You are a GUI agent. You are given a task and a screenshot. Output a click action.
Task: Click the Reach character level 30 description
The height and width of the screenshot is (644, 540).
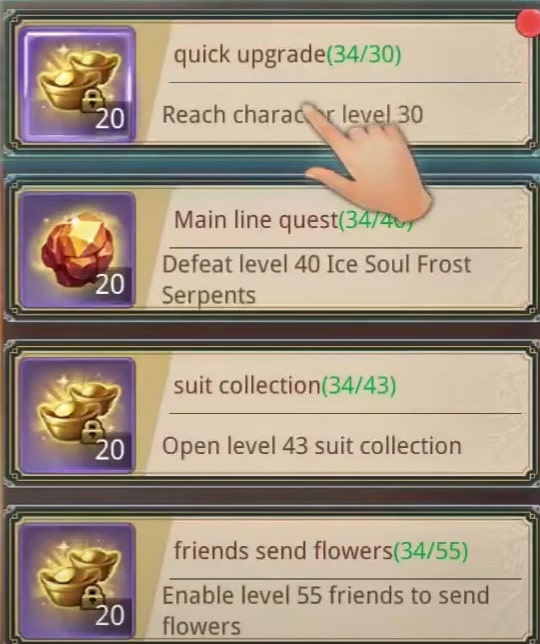(x=292, y=115)
